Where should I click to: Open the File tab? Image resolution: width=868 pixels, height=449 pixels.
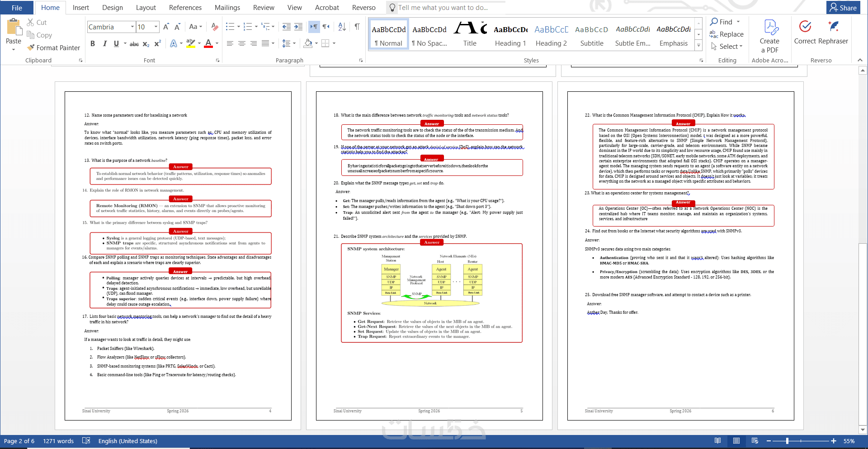point(17,8)
